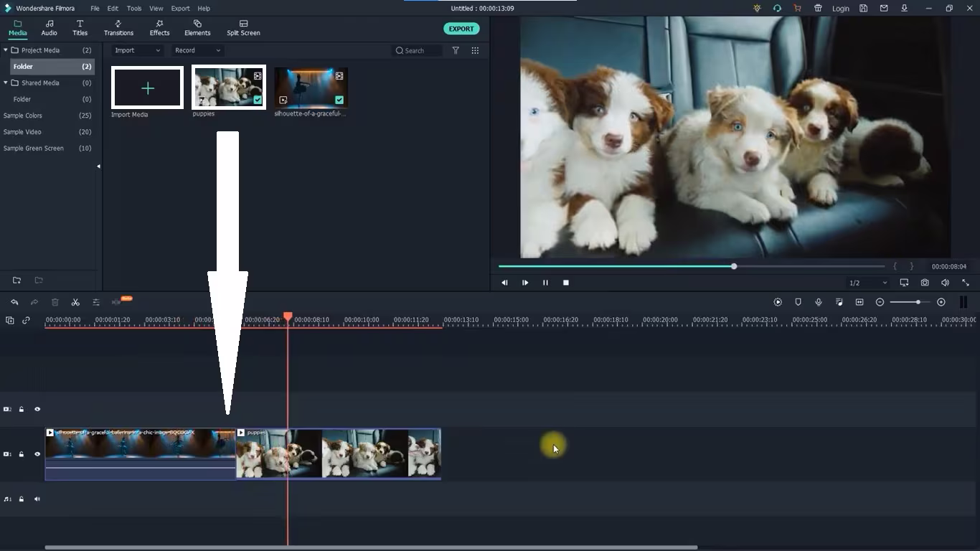Open preview volume speaker icon

coord(945,283)
